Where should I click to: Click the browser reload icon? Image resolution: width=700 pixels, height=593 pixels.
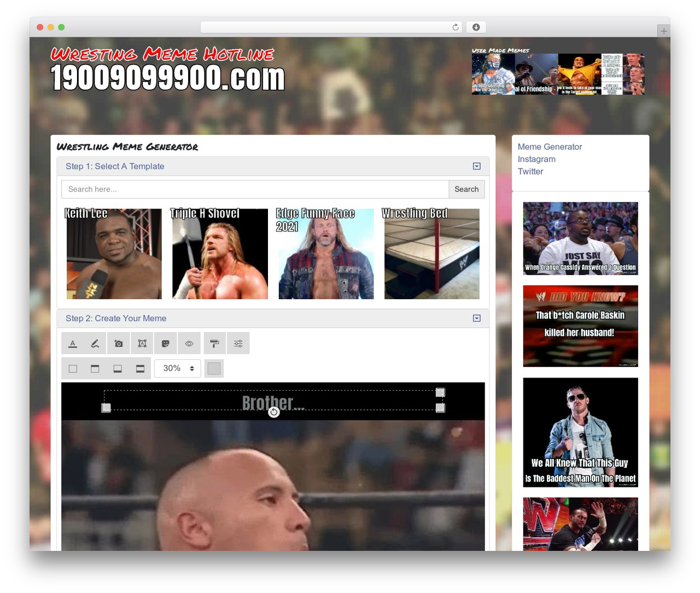point(456,27)
